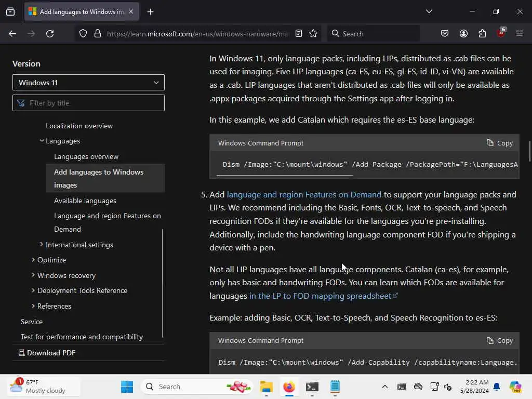Copy the Add-Package Dism command
The height and width of the screenshot is (399, 532).
coord(500,143)
